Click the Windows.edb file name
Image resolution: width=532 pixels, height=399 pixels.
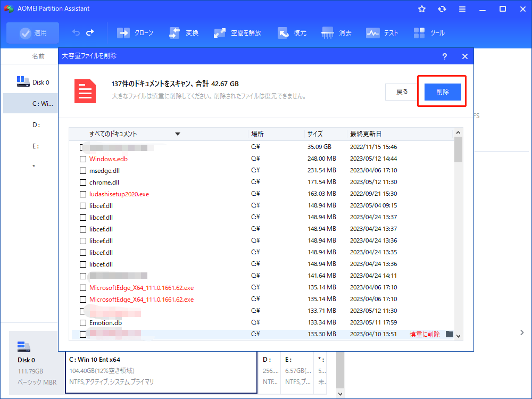(108, 159)
